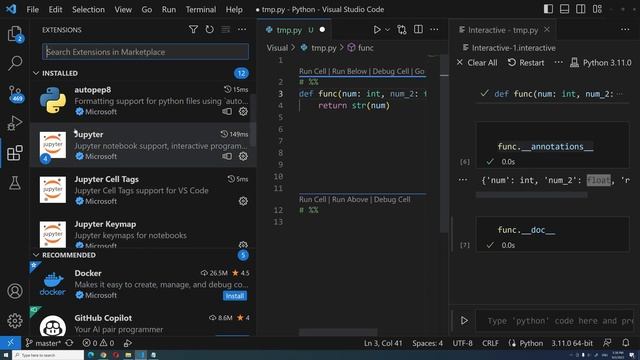
Task: Open manage gear for Jupyter extension
Action: coord(243,156)
